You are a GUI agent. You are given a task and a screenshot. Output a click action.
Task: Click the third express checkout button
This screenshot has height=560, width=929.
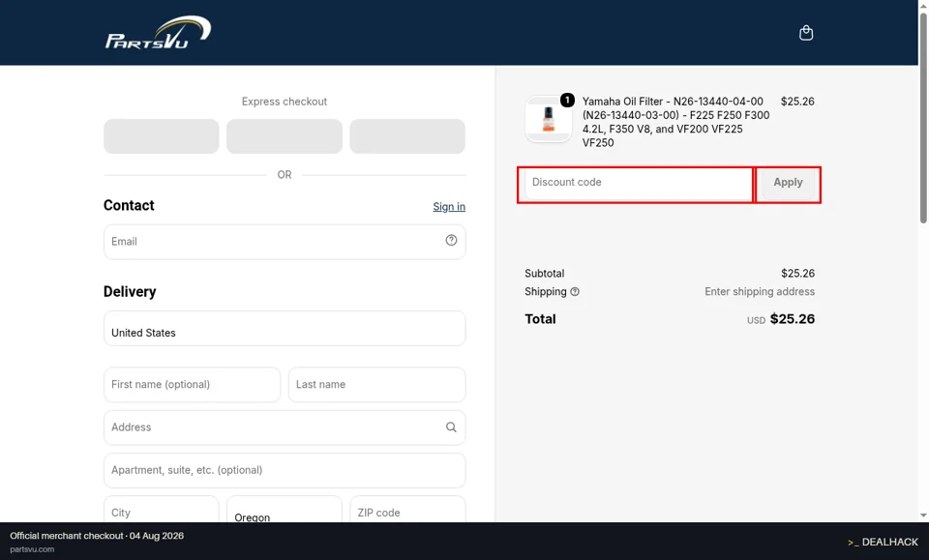coord(407,136)
